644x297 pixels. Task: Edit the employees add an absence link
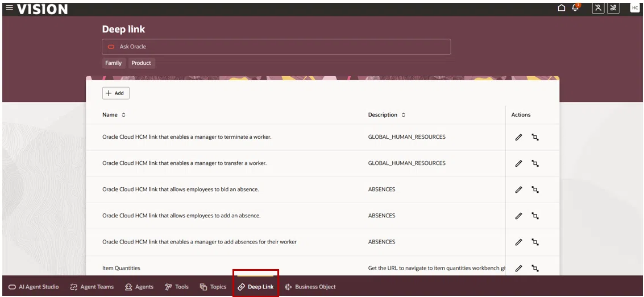click(x=519, y=216)
